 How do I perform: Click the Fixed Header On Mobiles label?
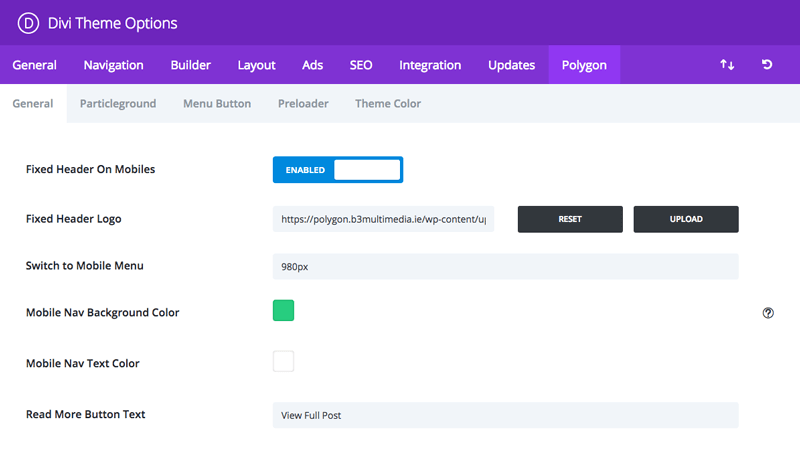point(90,169)
